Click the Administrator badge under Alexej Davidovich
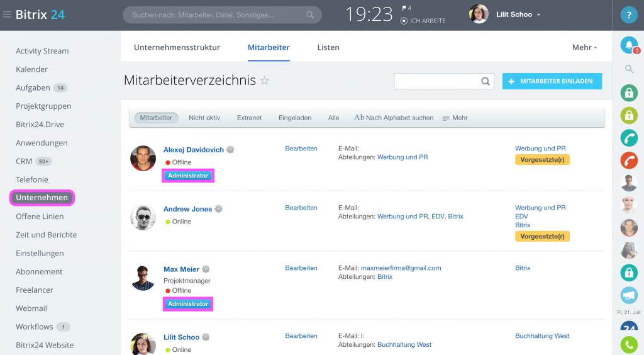 pos(188,176)
